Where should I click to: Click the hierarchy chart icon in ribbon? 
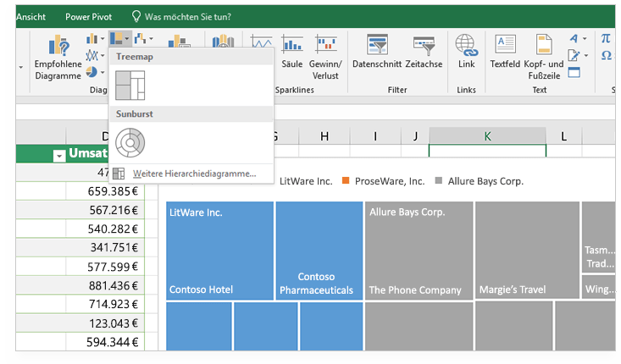tap(116, 39)
